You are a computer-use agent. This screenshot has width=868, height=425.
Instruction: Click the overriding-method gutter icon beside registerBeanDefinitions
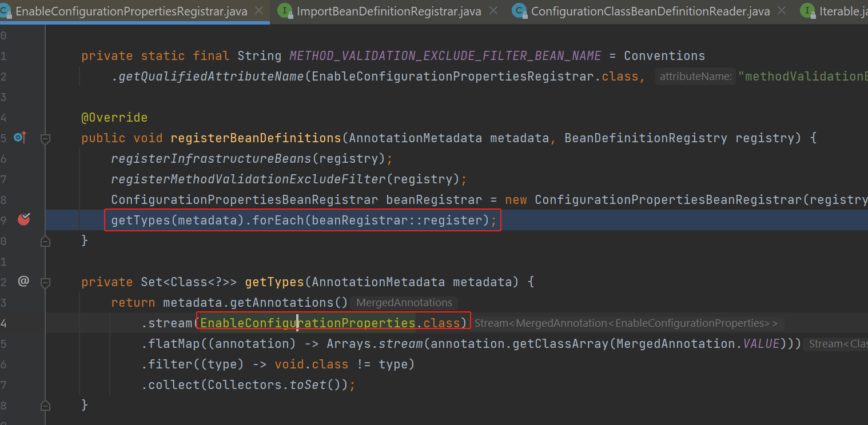coord(20,138)
